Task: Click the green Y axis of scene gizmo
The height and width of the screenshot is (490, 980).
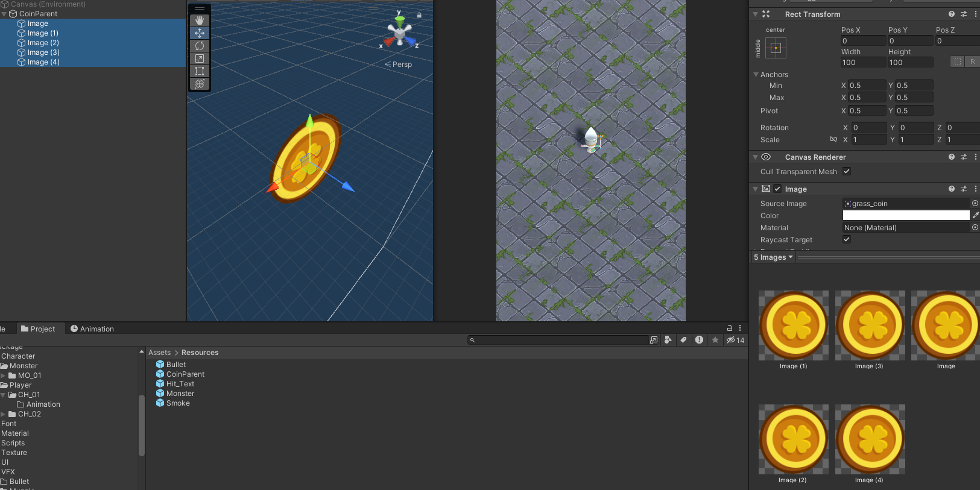Action: point(399,20)
